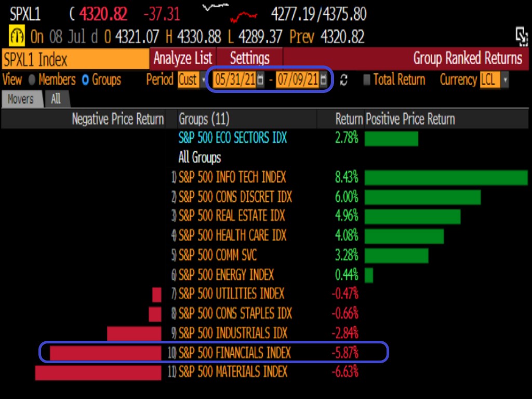Viewport: 532px width, 399px height.
Task: Click the 4277.19/4375.80 range text
Action: point(319,14)
